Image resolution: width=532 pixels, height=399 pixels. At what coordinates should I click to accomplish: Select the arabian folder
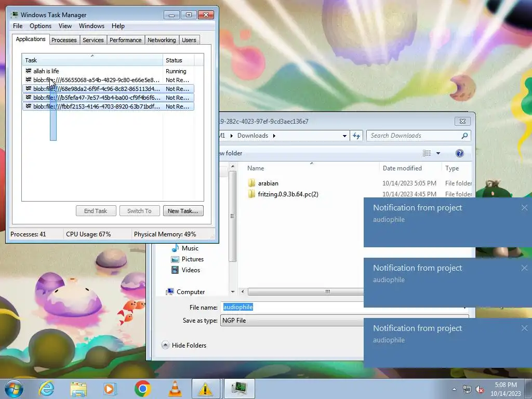268,183
